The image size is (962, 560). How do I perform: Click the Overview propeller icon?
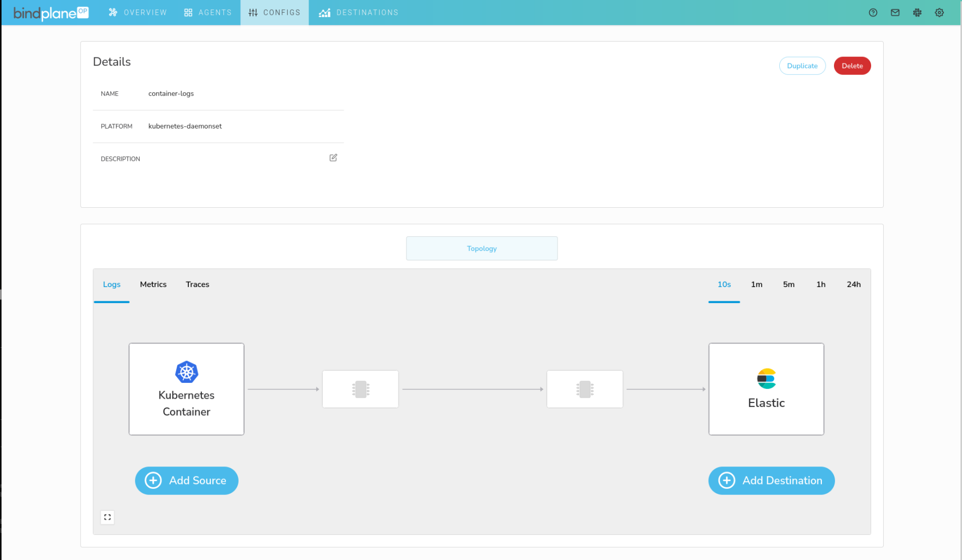coord(113,12)
